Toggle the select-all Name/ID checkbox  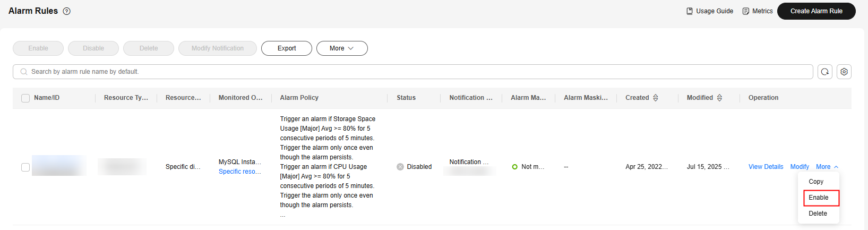coord(25,98)
